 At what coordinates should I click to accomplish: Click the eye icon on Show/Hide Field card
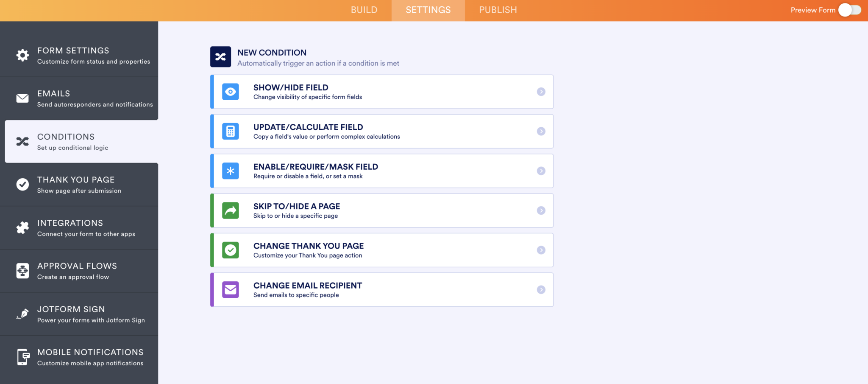[x=230, y=92]
